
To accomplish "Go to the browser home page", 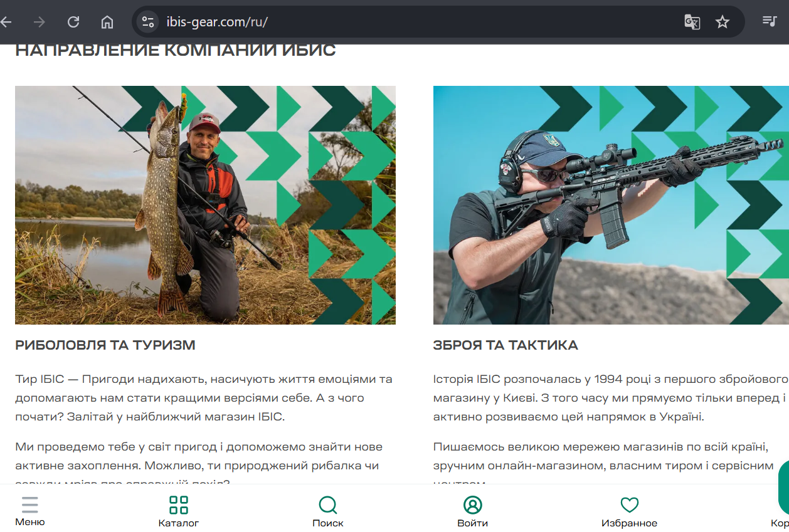I will click(107, 22).
